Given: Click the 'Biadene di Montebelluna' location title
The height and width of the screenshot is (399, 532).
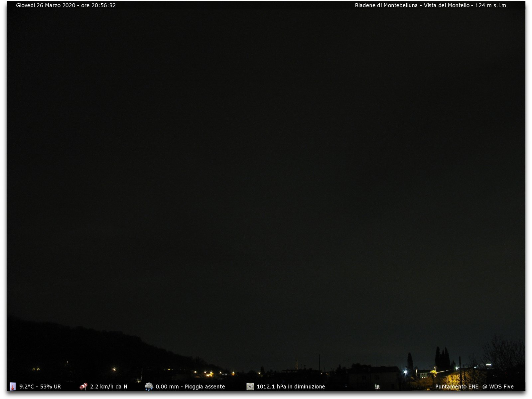Looking at the screenshot, I should pos(386,5).
